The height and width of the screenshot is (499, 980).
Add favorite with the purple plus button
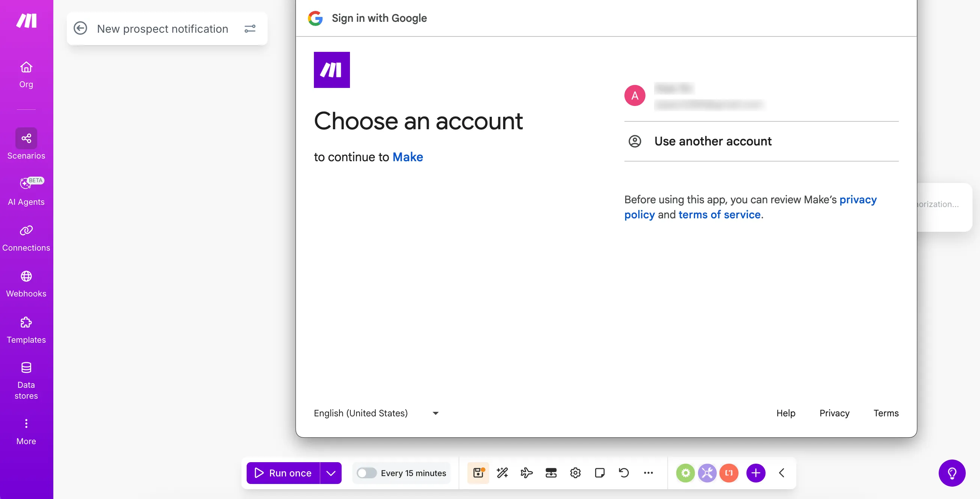(x=756, y=473)
